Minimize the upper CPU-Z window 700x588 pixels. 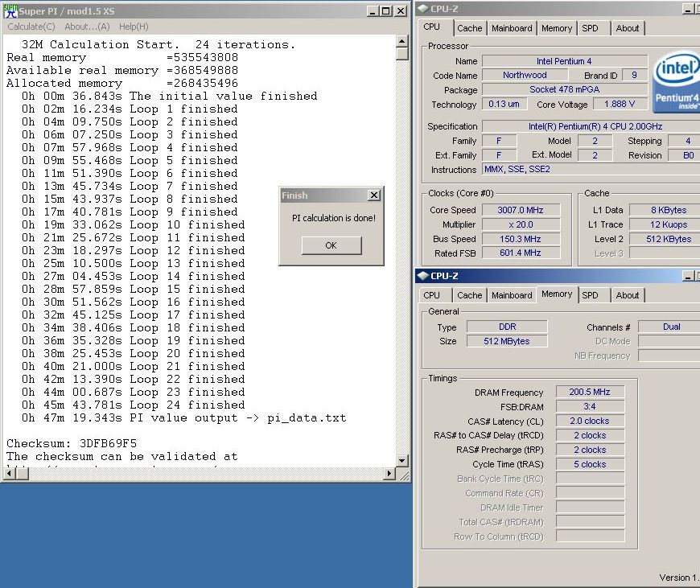pyautogui.click(x=689, y=10)
